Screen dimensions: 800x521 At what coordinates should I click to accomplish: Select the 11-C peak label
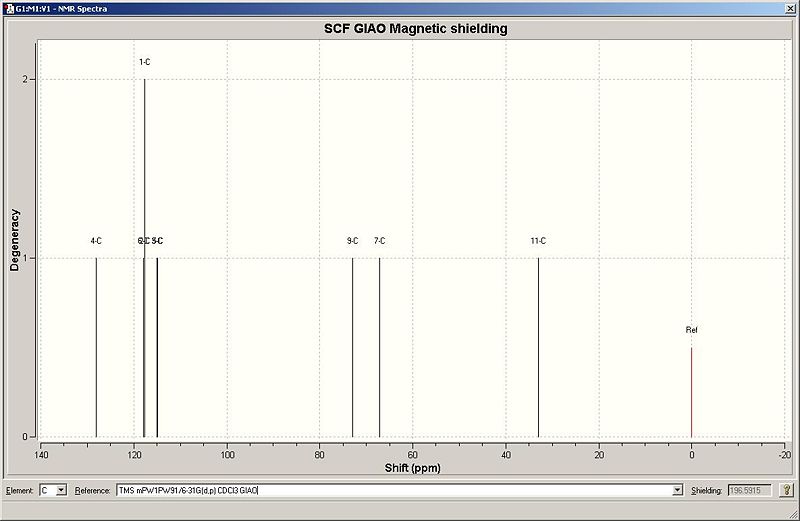pos(538,241)
